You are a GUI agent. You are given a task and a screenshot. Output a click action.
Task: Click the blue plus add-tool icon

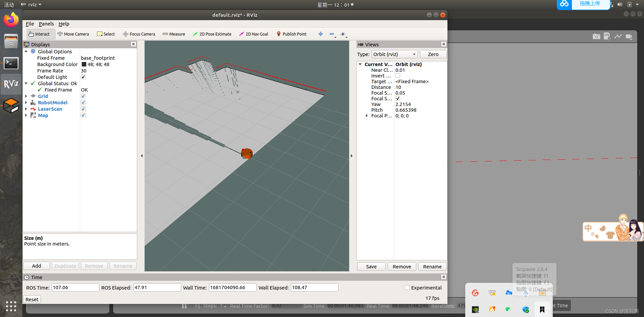pyautogui.click(x=321, y=34)
